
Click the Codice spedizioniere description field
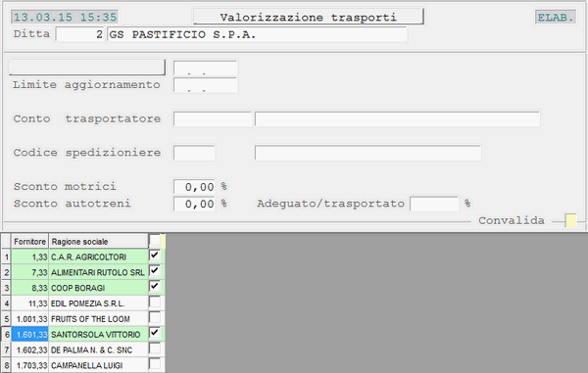coord(367,153)
